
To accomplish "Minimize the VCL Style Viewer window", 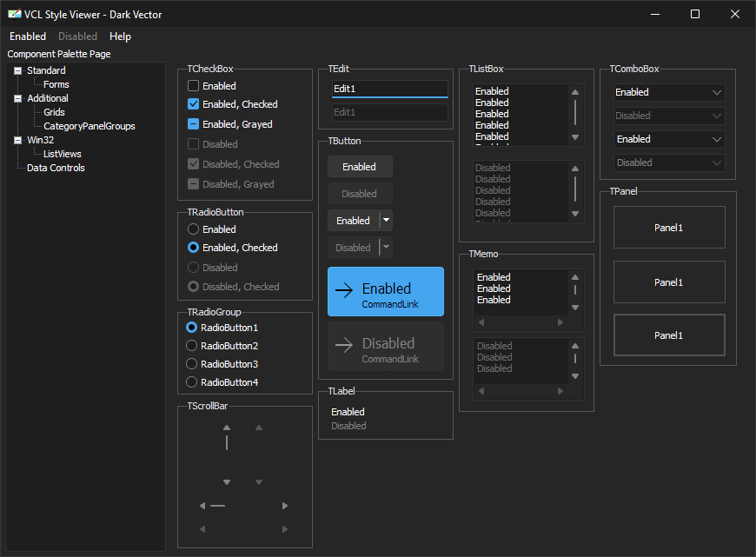I will coord(654,14).
